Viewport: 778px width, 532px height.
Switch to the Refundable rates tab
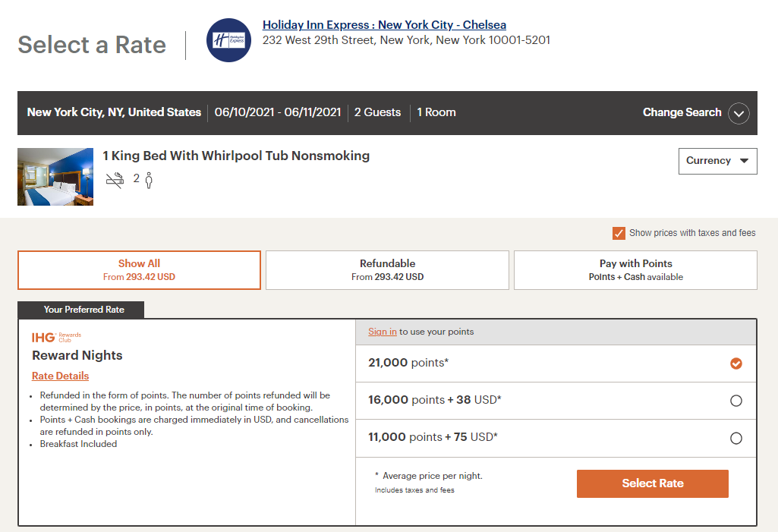click(387, 270)
